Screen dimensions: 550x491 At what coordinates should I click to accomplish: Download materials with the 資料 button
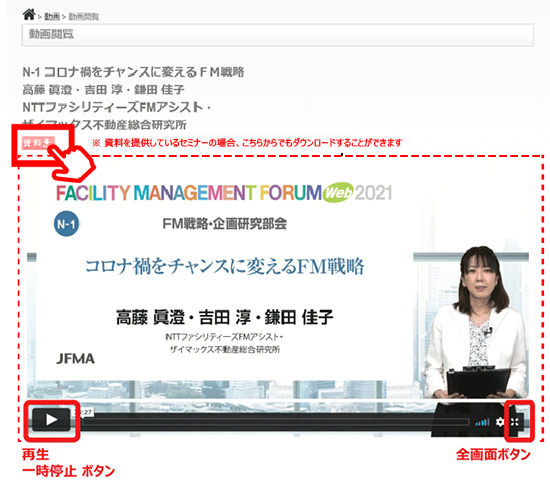pyautogui.click(x=39, y=142)
